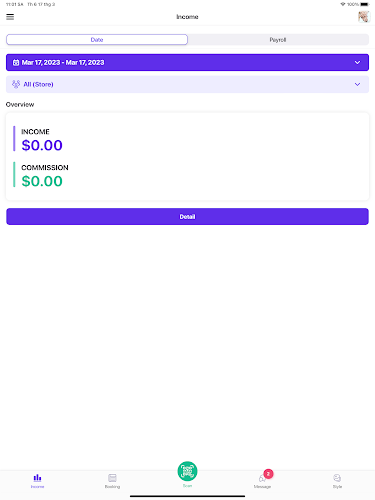Viewport: 375px width, 500px height.
Task: Expand the All (Store) chevron
Action: [357, 84]
